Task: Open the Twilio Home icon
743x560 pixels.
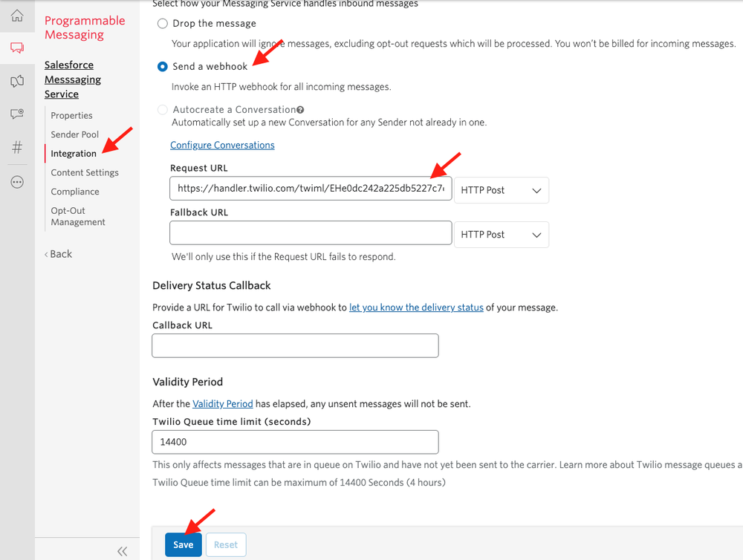Action: (x=16, y=15)
